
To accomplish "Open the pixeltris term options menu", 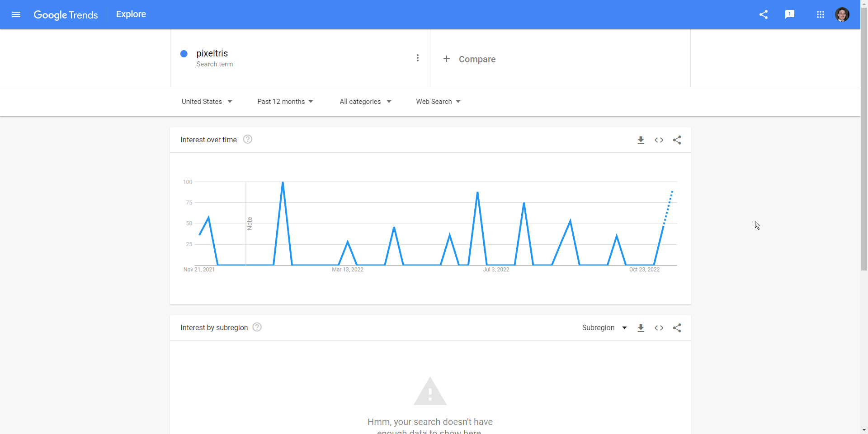I will coord(418,58).
